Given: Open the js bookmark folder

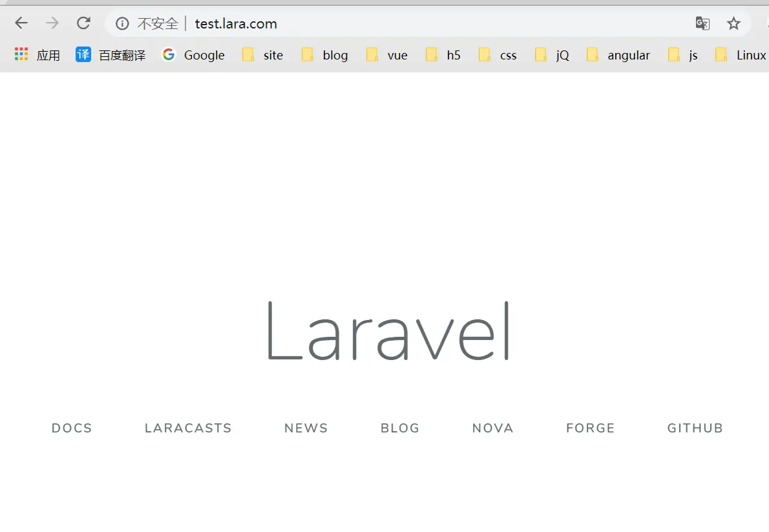Looking at the screenshot, I should [682, 54].
